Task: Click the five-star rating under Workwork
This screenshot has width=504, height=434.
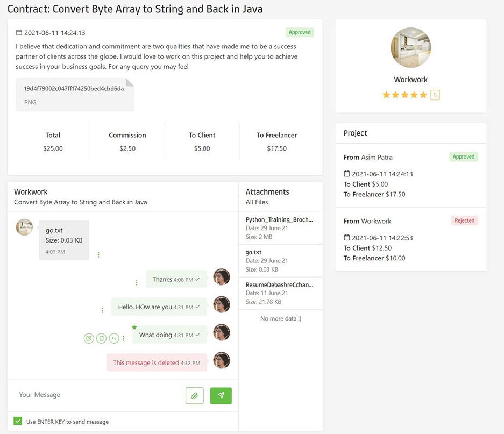Action: 404,95
